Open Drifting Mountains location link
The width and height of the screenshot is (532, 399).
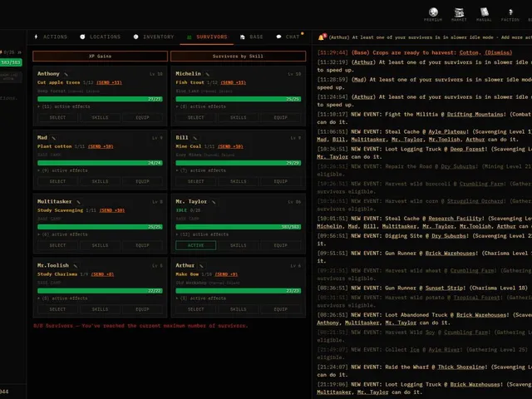[x=475, y=115]
